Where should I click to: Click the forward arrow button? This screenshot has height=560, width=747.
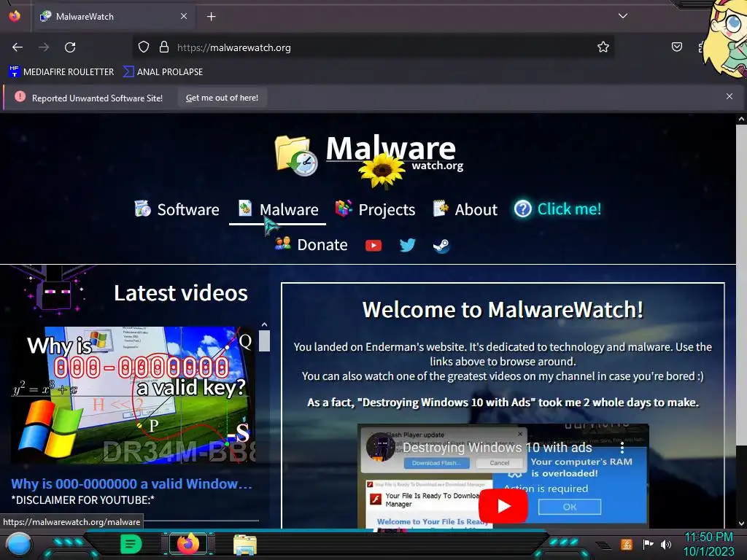click(x=44, y=47)
